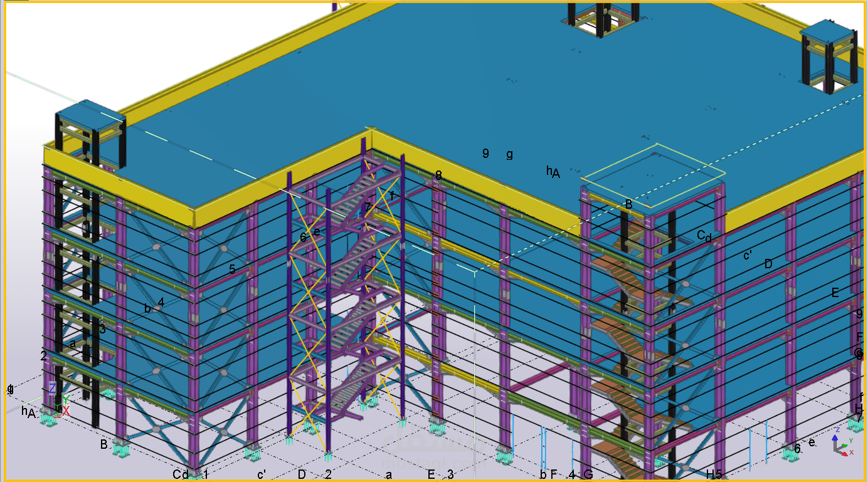The image size is (868, 482).
Task: Click grid label 4 between F and G
Action: [571, 474]
